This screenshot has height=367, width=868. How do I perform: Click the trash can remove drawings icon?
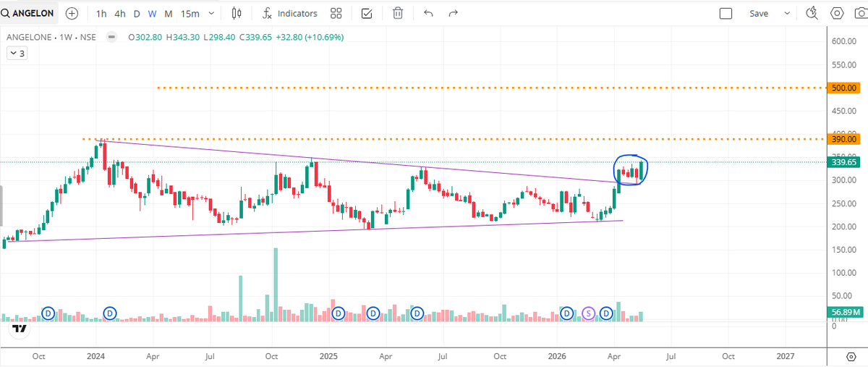tap(397, 13)
